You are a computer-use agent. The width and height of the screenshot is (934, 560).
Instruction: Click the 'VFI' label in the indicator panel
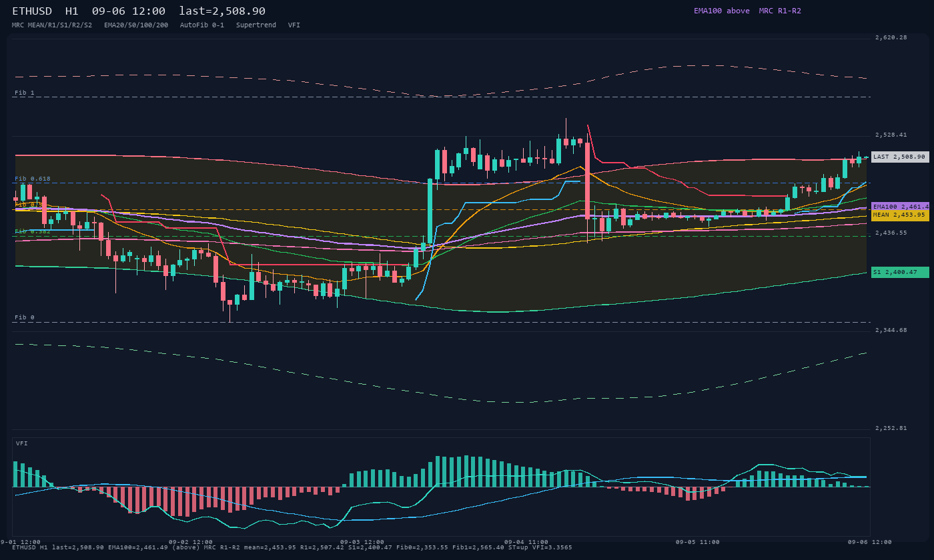coord(22,443)
